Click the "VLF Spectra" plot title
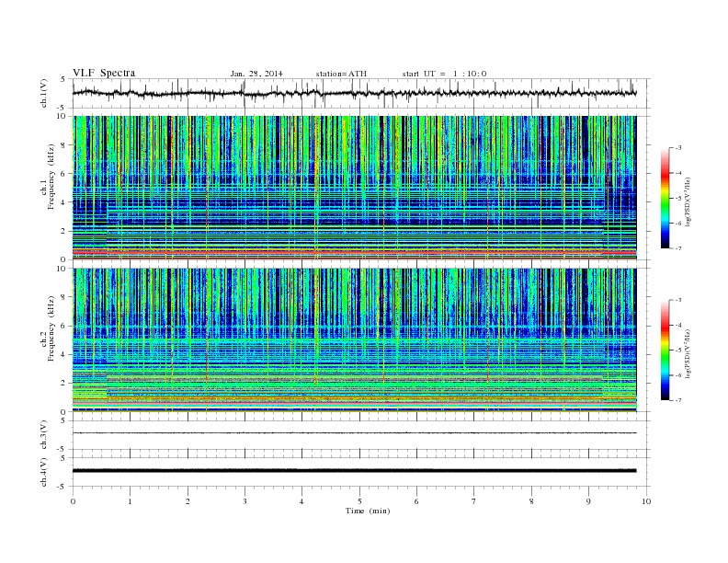This screenshot has width=728, height=563. (104, 73)
